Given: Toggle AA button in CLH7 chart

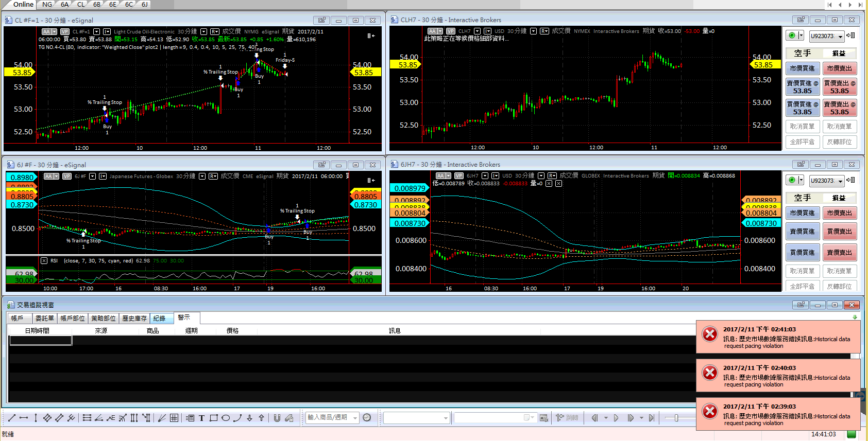Looking at the screenshot, I should (x=432, y=31).
